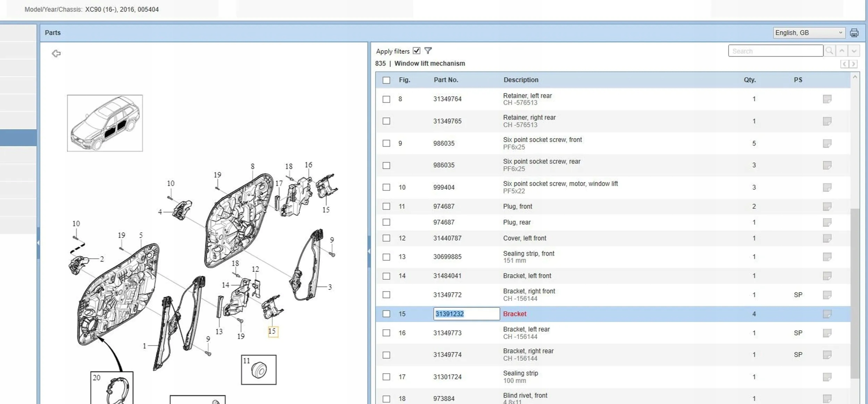The height and width of the screenshot is (404, 868).
Task: Open the filter funnel icon
Action: [x=428, y=51]
